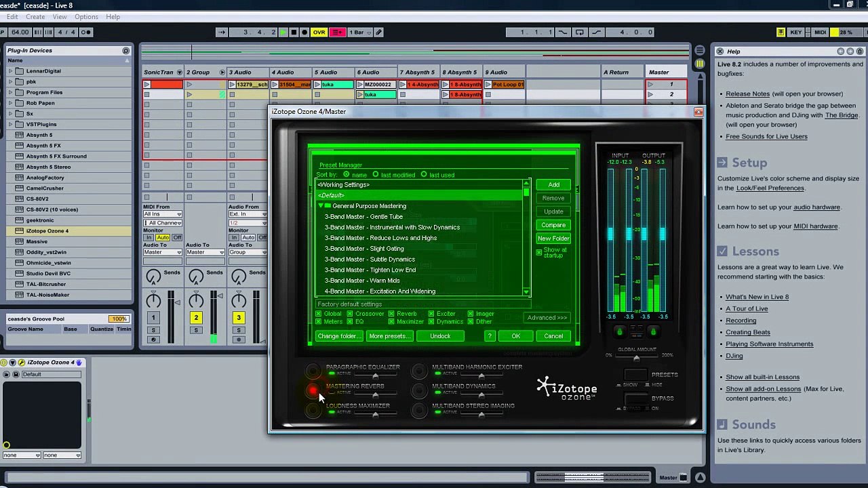Toggle the OVR overdub switch
The width and height of the screenshot is (868, 488).
319,32
